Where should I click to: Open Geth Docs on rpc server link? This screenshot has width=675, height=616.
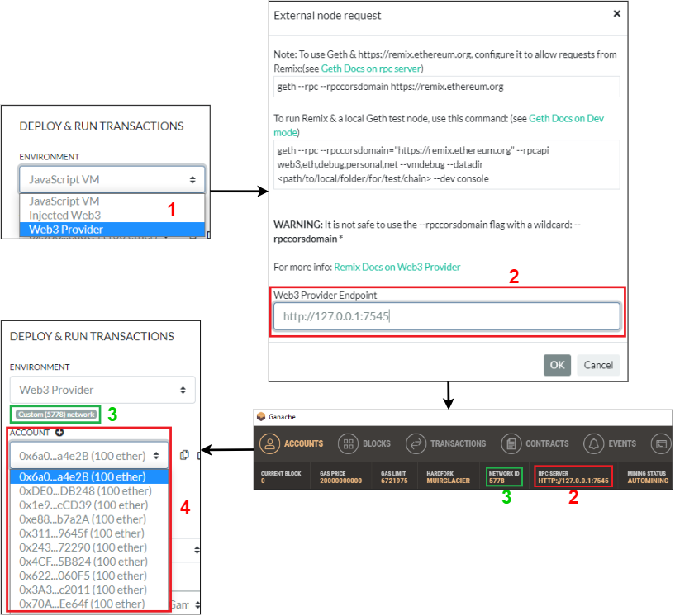pos(371,69)
